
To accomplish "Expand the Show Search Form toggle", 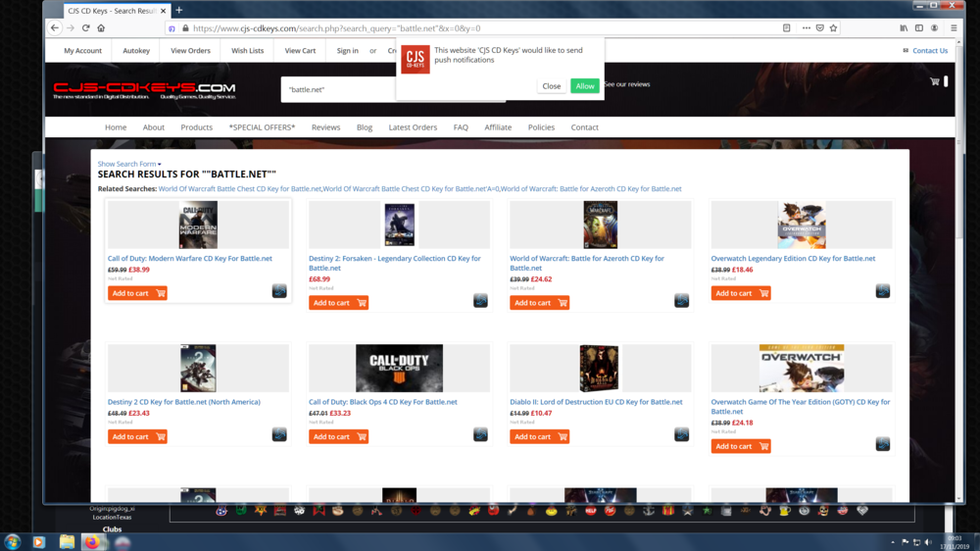I will 128,164.
